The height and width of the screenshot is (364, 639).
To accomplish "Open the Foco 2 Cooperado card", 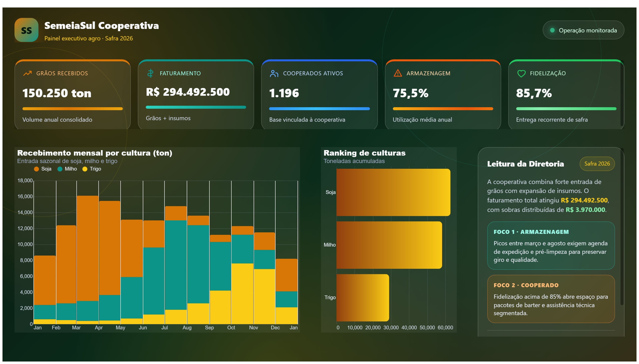I will (551, 299).
